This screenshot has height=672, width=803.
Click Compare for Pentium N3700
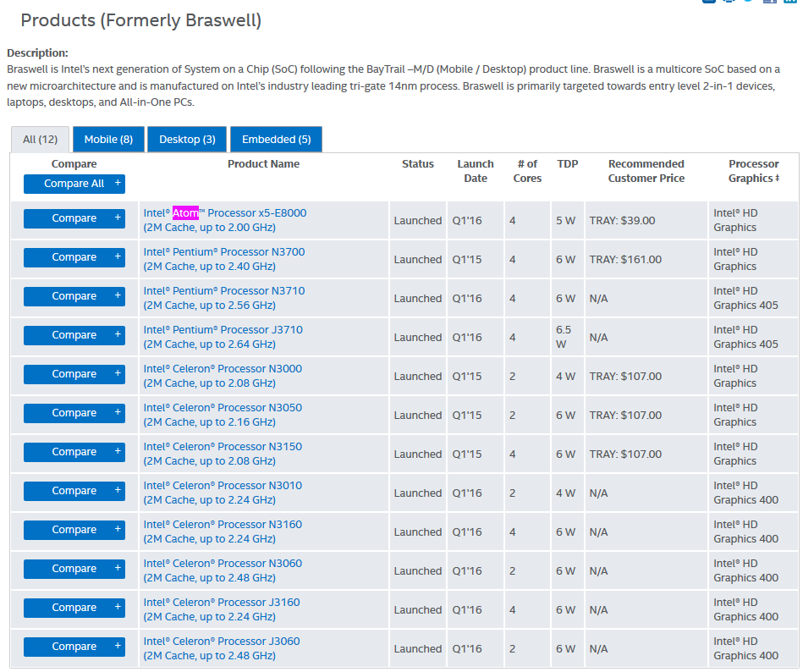click(x=74, y=257)
